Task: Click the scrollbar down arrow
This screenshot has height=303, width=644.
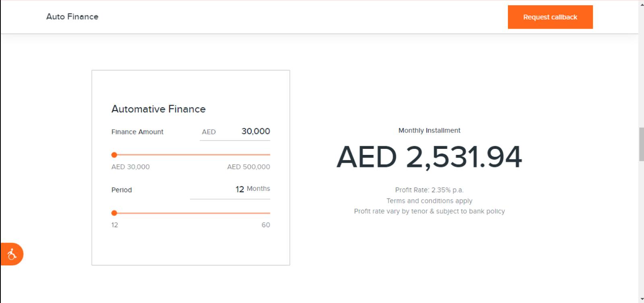Action: pos(641,299)
